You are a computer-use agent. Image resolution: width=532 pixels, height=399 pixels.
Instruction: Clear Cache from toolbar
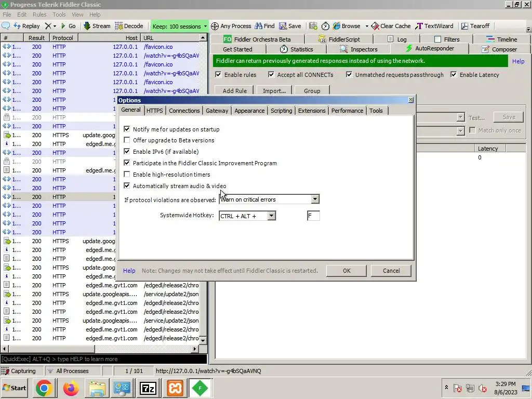pyautogui.click(x=391, y=26)
